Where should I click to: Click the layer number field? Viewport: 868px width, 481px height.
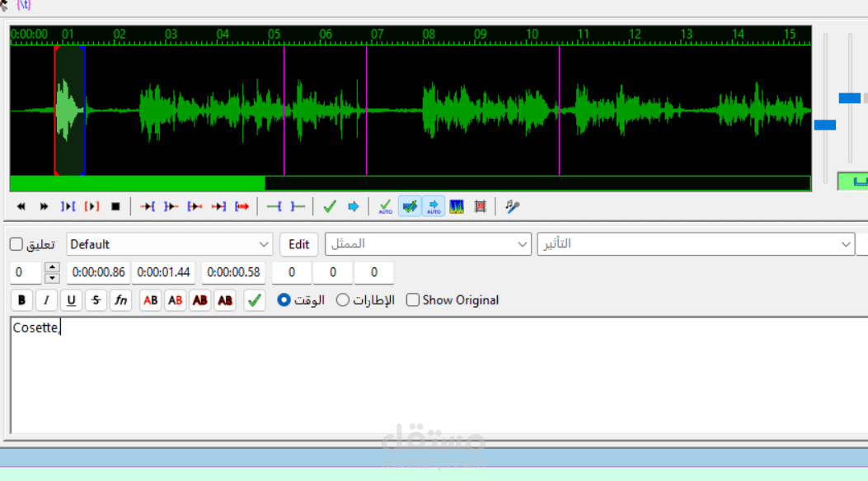[26, 272]
